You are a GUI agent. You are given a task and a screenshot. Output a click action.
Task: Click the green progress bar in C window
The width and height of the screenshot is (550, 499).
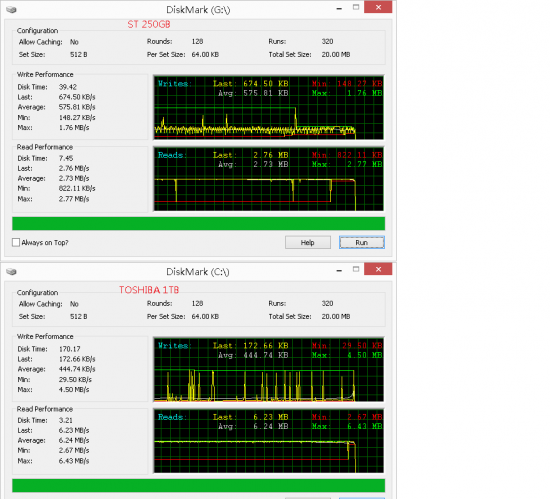pos(199,485)
